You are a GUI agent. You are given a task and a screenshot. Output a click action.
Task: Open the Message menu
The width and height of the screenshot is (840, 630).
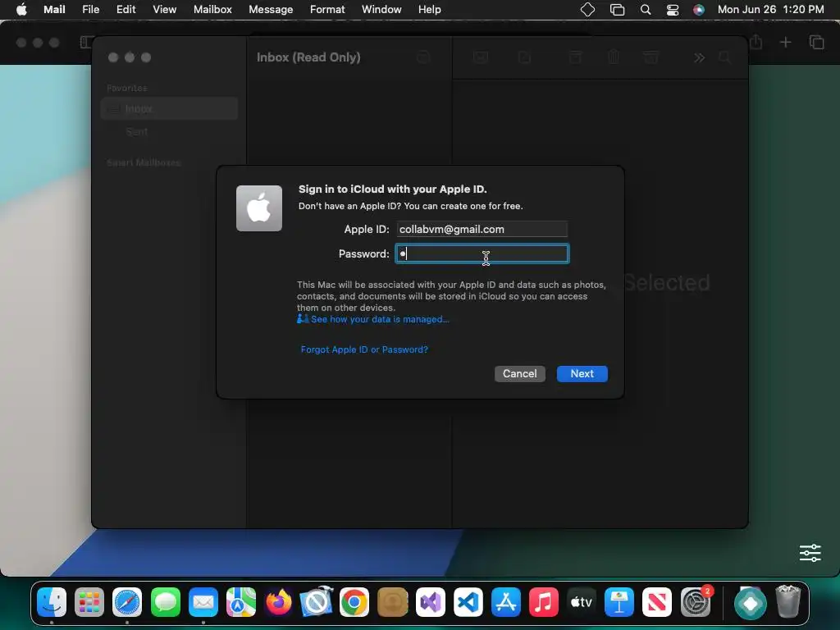[x=271, y=9]
